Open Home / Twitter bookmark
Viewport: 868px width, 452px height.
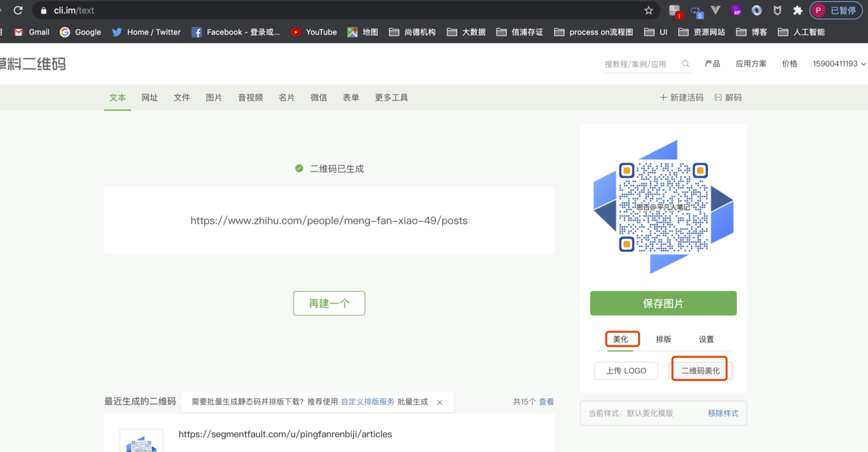[146, 32]
